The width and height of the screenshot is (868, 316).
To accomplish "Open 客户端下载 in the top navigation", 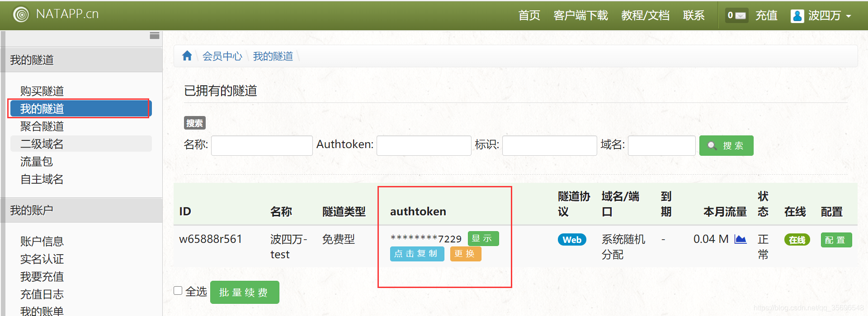I will point(581,15).
